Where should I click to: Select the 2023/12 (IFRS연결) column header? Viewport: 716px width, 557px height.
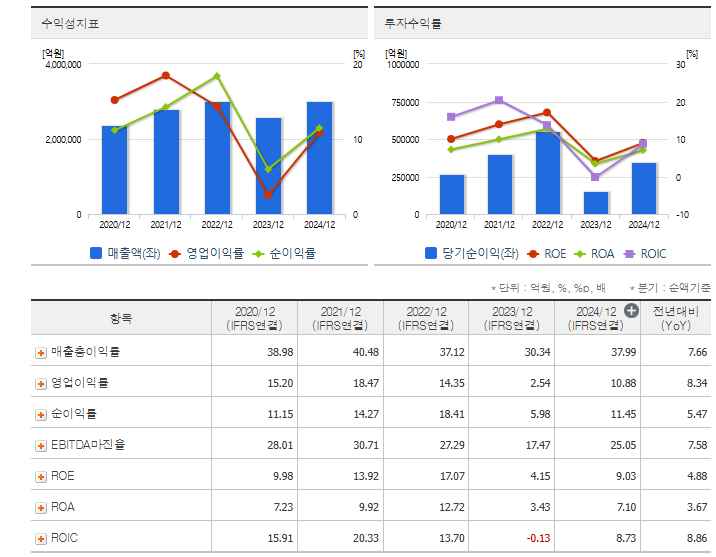[511, 318]
